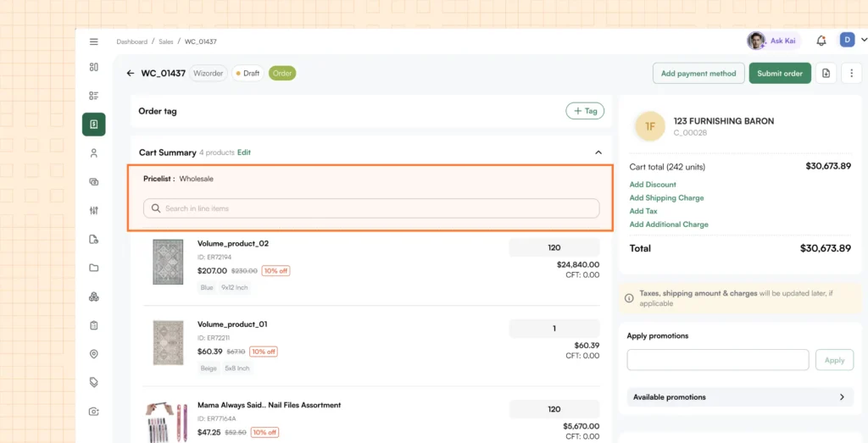Open the folder icon in sidebar
Screen dimensions: 868x443
coord(93,268)
